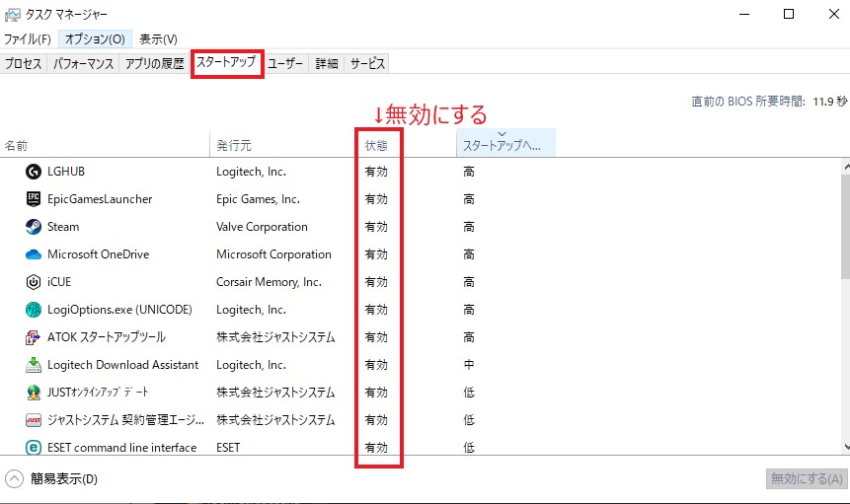Select the LogiOptions.exe (UNICODE) row name
This screenshot has height=504, width=850.
tap(119, 310)
